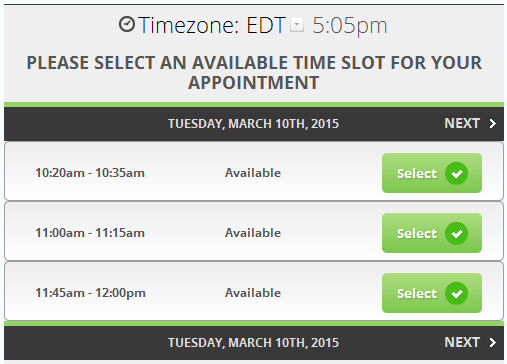Click the checkmark icon on the 10:20am Select button

(x=457, y=173)
